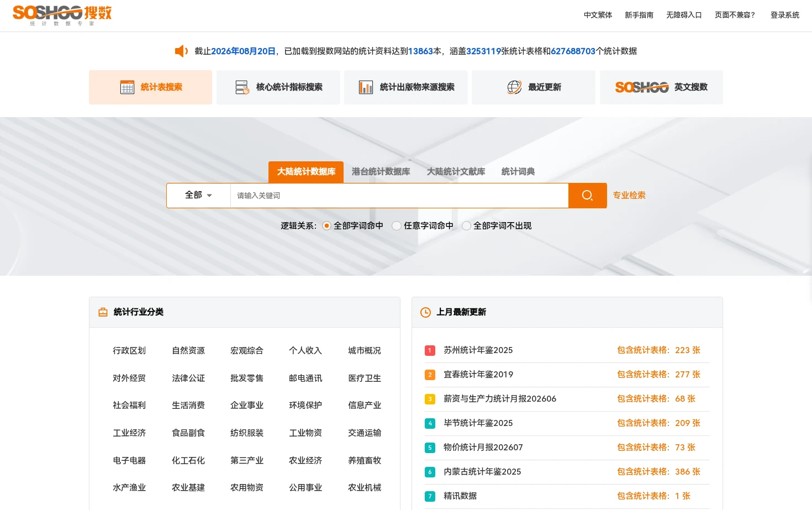Click 登录系统 in the top bar
This screenshot has width=812, height=510.
click(x=785, y=15)
